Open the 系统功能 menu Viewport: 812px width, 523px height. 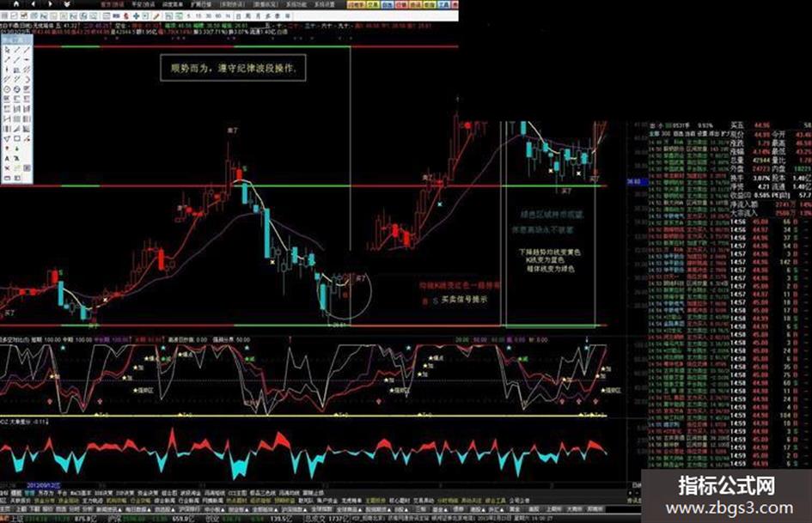[296, 4]
